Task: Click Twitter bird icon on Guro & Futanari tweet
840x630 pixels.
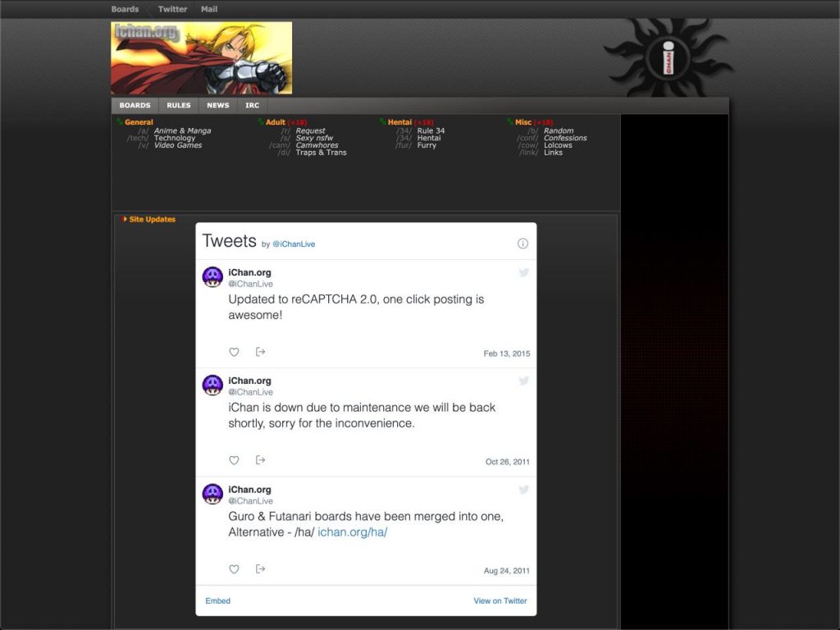Action: click(x=524, y=490)
